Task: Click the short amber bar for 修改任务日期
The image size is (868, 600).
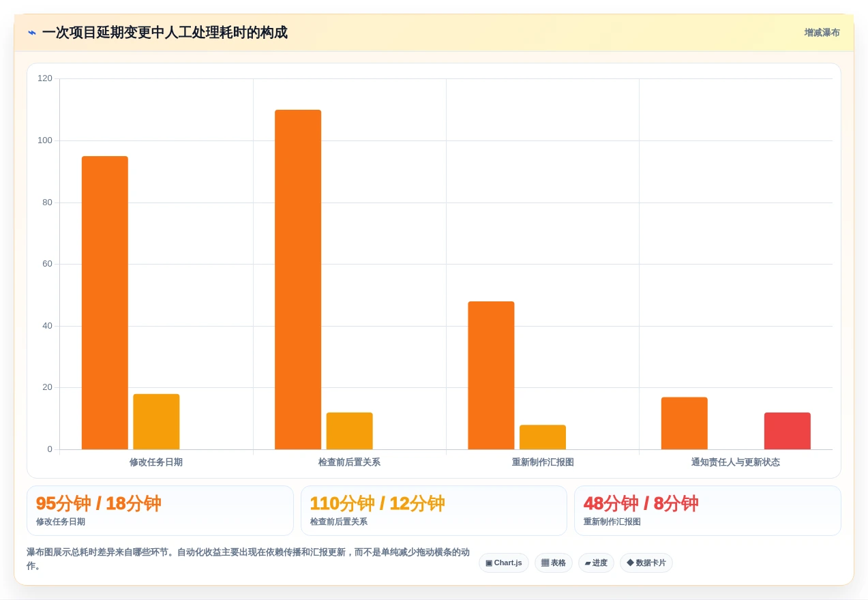Action: coord(156,421)
